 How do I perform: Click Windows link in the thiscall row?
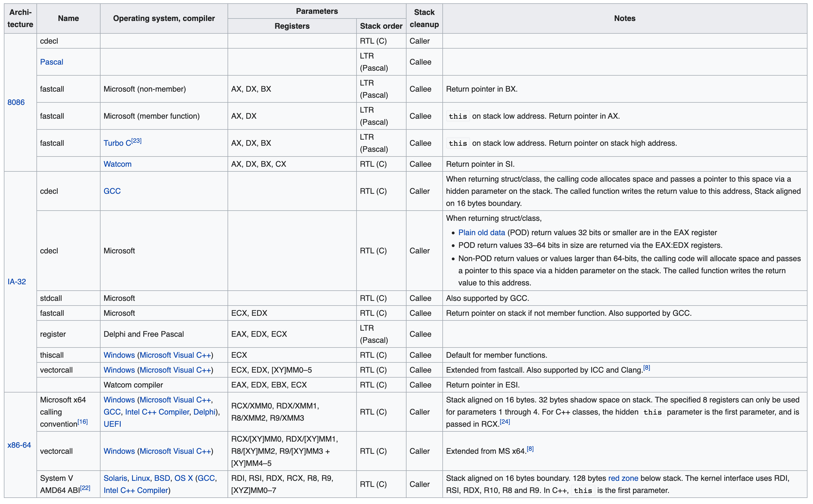[x=119, y=355]
